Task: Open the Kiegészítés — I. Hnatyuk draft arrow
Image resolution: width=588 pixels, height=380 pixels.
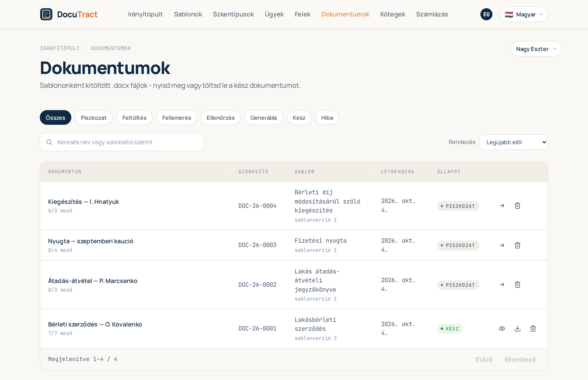Action: pos(502,206)
